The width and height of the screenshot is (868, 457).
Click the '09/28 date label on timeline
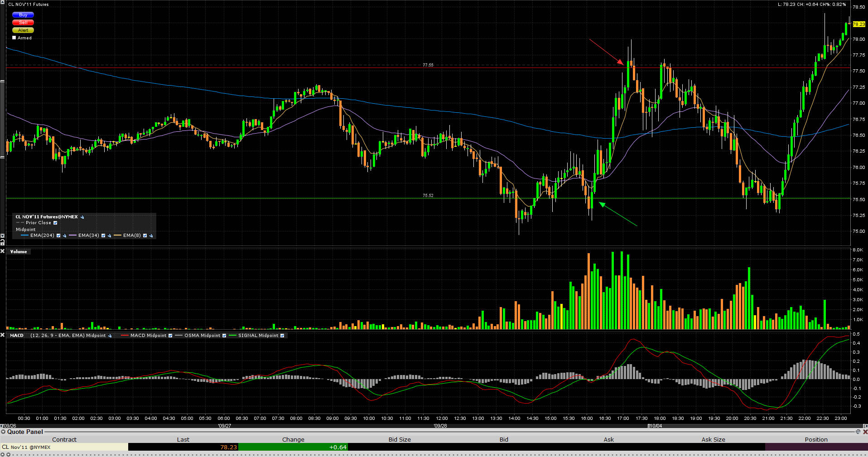click(x=440, y=426)
